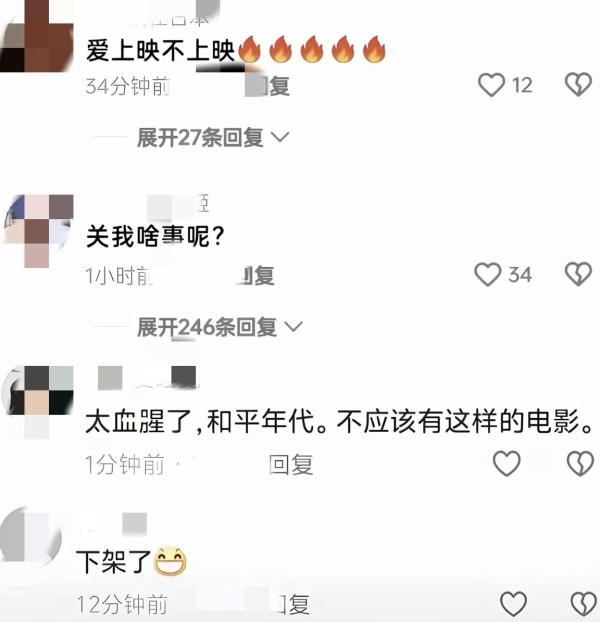
Task: Dislike the 下架了 comment
Action: (583, 604)
